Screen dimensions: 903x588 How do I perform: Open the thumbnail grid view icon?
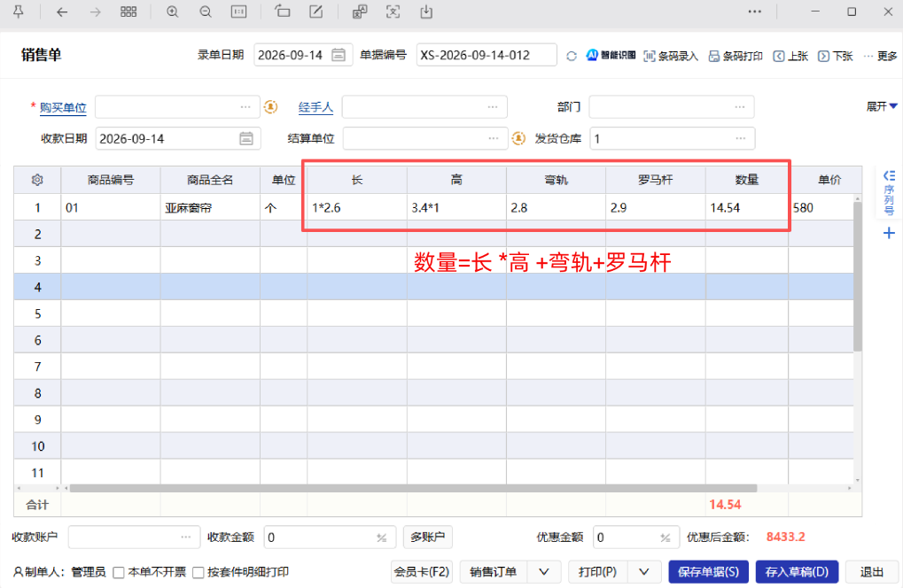(128, 12)
